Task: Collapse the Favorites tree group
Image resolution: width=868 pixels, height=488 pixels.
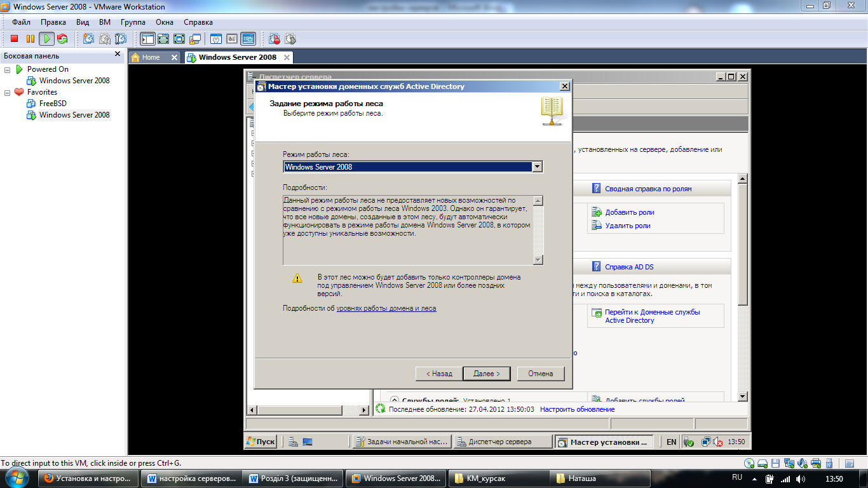Action: pos(8,92)
